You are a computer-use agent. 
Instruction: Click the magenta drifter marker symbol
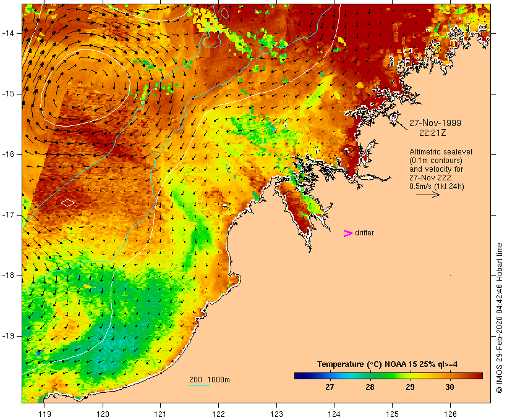(x=347, y=233)
